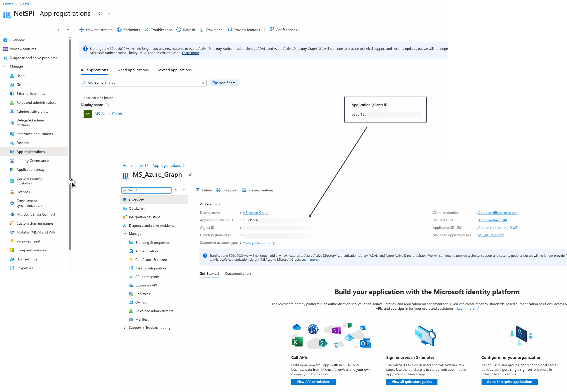
Task: Click the green MS app icon
Action: click(x=88, y=114)
